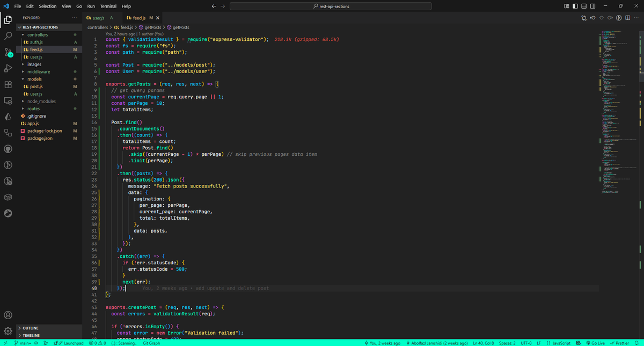This screenshot has width=644, height=346.
Task: Click the notifications bell in status bar
Action: (637, 343)
